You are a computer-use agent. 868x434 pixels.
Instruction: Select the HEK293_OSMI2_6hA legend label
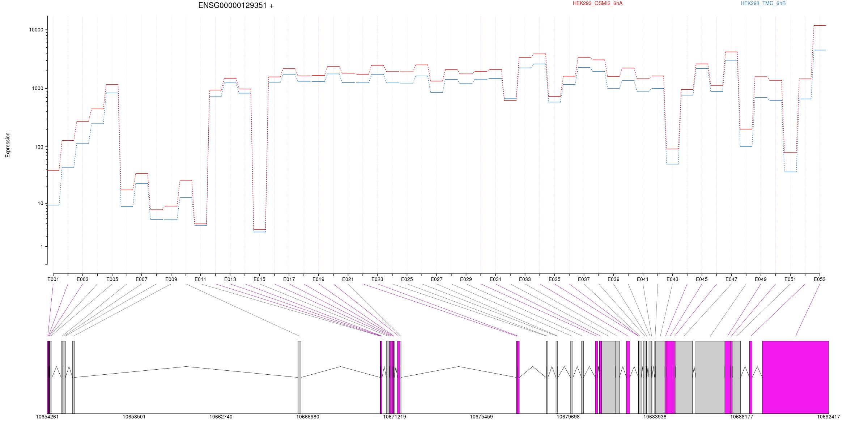597,3
